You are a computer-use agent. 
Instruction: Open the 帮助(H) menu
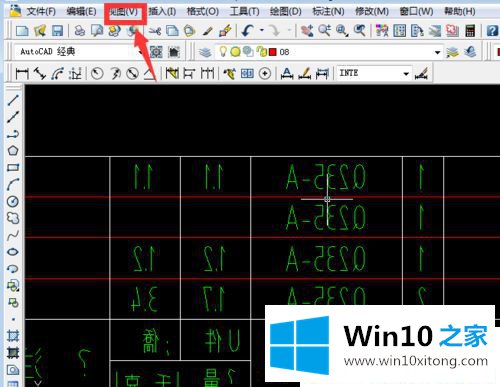click(460, 11)
